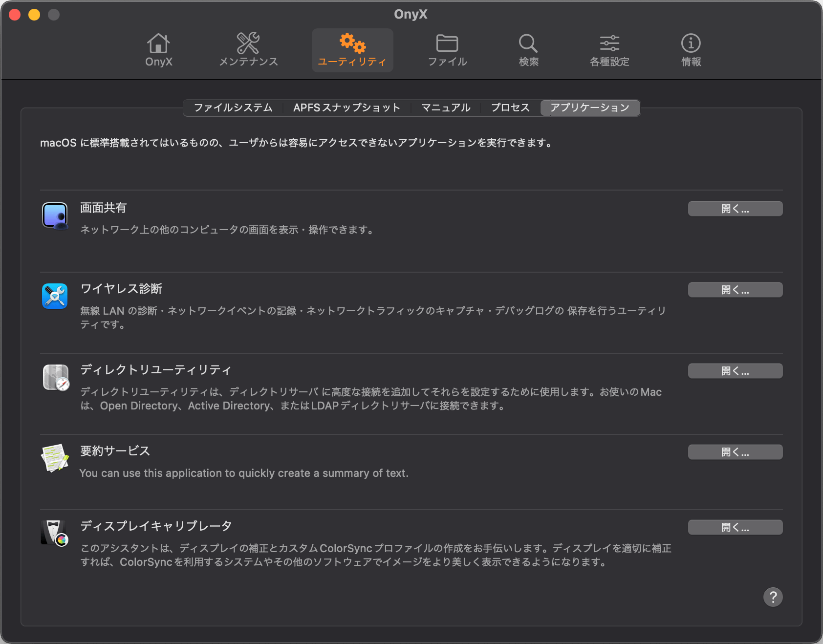Click the 'You can use this application' description
The image size is (823, 644).
click(244, 473)
